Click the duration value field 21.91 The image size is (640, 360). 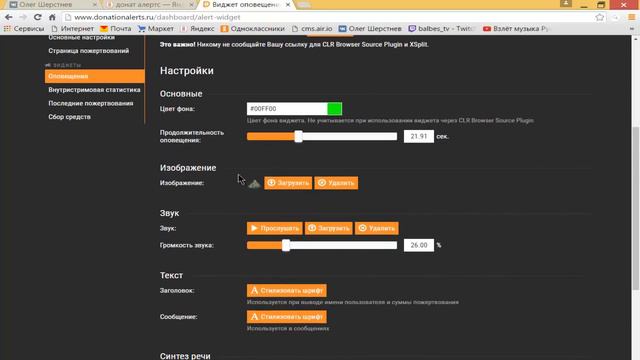coord(419,136)
